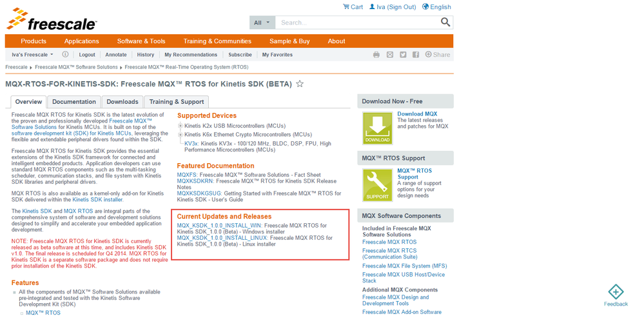Click the search magnifier icon
This screenshot has height=316, width=644.
(445, 22)
